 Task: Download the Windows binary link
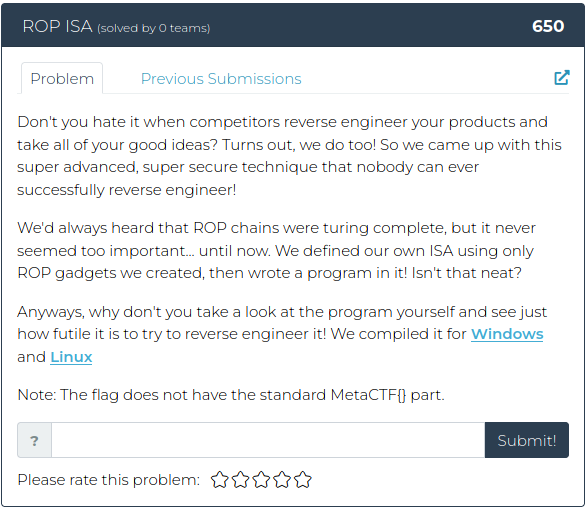pos(507,334)
